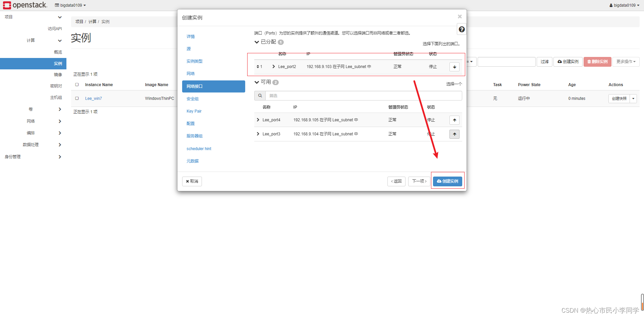Open the Lee_win7 actions dropdown arrow
The height and width of the screenshot is (317, 644).
(x=633, y=99)
